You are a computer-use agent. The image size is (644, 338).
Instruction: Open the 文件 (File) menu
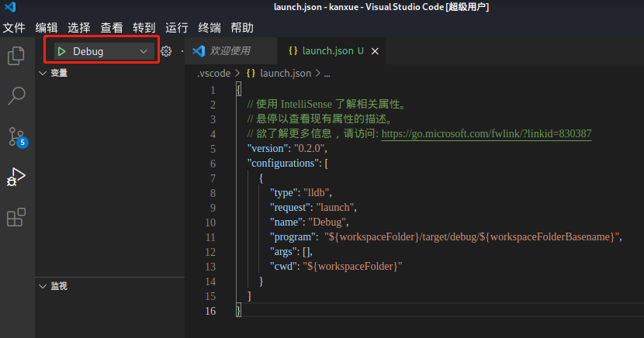[x=14, y=28]
